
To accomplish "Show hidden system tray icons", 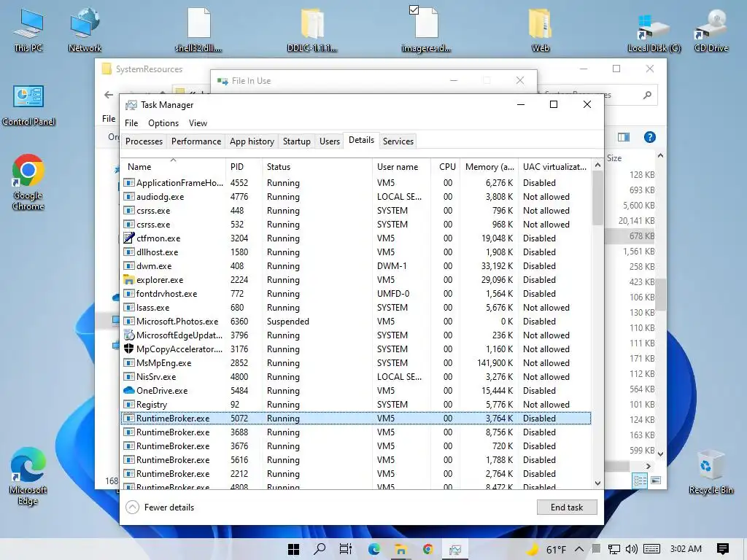I will [x=579, y=549].
